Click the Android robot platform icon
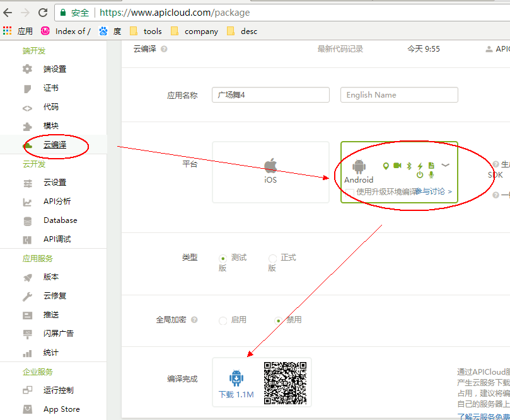The width and height of the screenshot is (510, 420). [359, 166]
